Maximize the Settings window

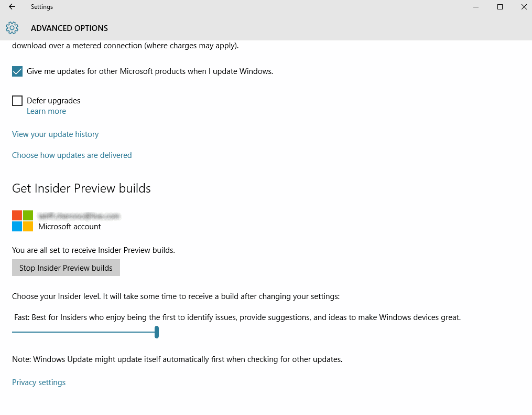tap(500, 7)
